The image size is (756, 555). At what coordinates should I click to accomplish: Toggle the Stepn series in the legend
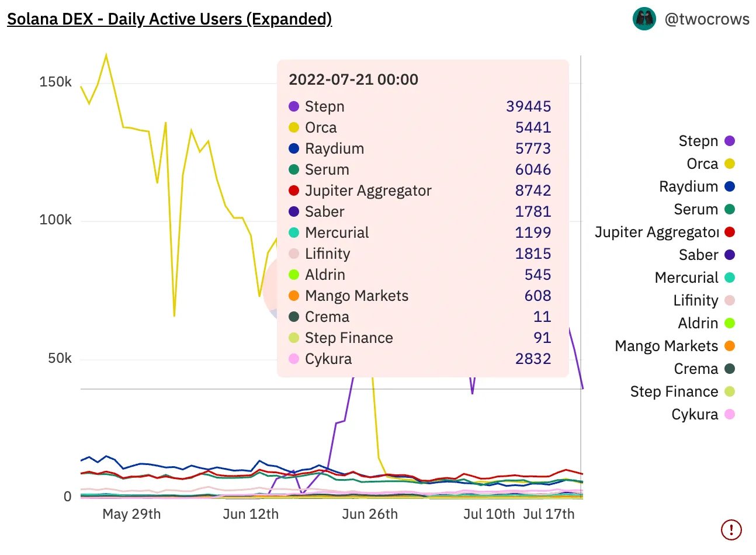click(706, 141)
